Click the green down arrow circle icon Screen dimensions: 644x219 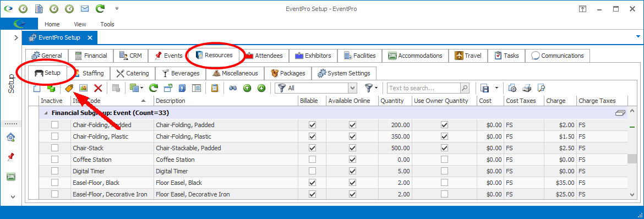pos(261,88)
